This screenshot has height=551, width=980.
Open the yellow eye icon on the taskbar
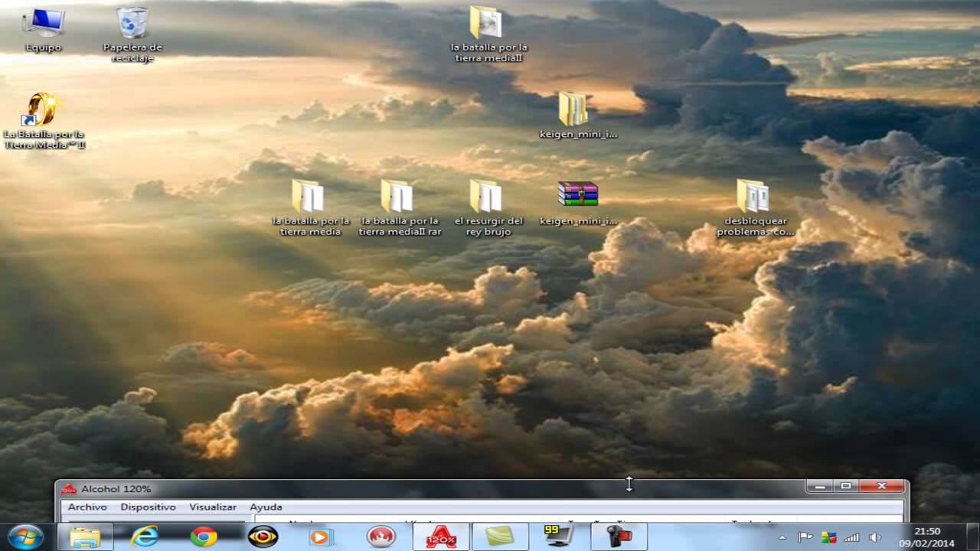(263, 536)
